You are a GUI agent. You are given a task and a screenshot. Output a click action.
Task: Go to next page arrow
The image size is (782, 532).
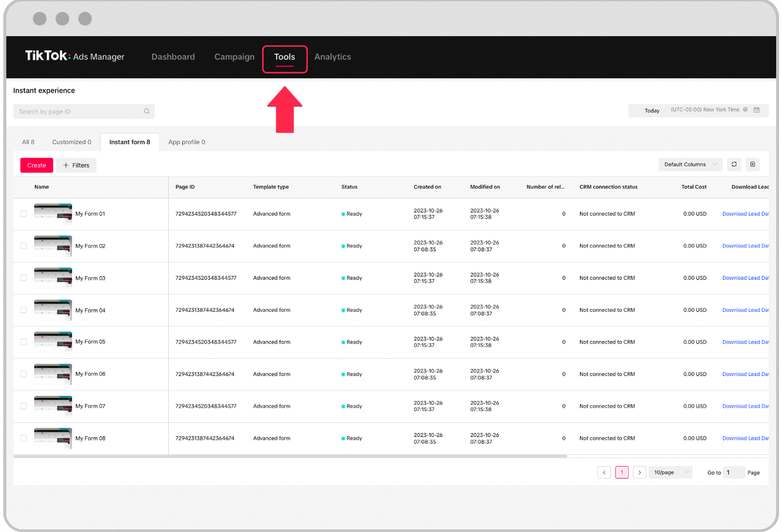(639, 472)
